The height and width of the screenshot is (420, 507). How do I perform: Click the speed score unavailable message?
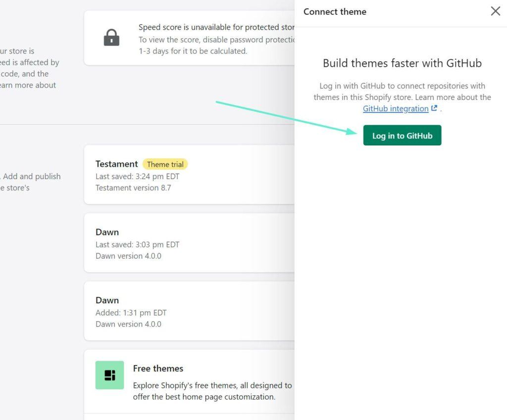click(x=216, y=28)
